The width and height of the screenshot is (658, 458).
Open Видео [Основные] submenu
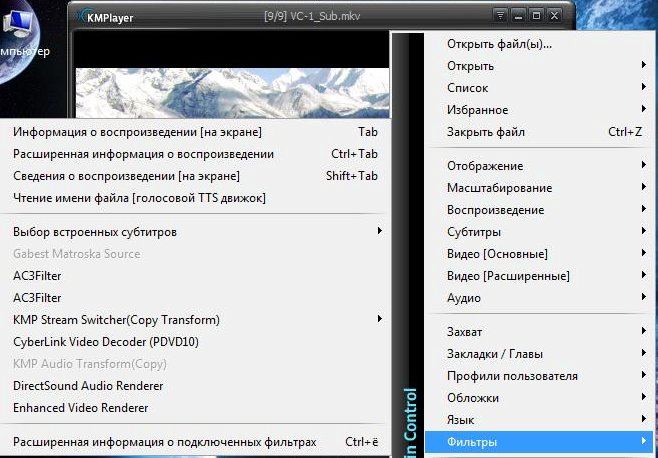pyautogui.click(x=539, y=254)
